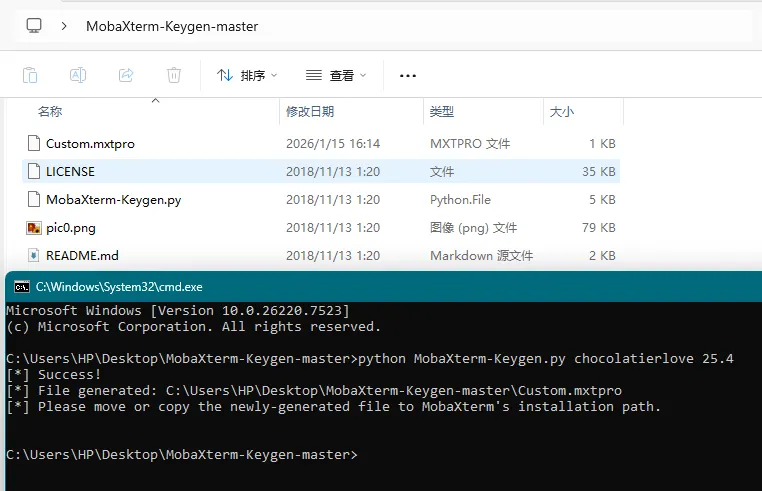Click the pic0.png file icon
Viewport: 762px width, 491px height.
coord(33,228)
